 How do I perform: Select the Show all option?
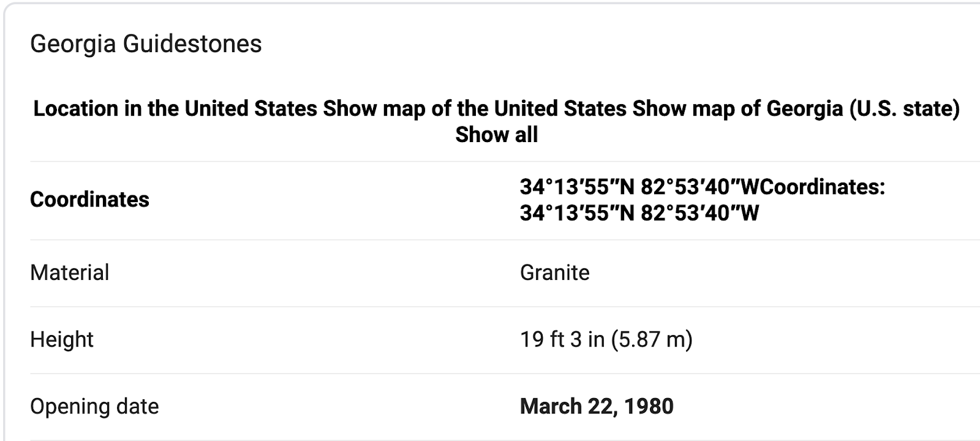tap(496, 135)
